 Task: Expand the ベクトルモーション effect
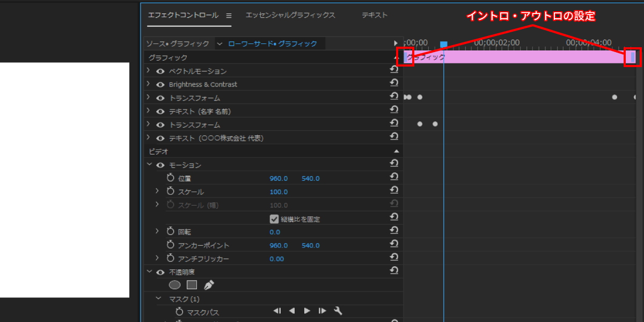[149, 71]
